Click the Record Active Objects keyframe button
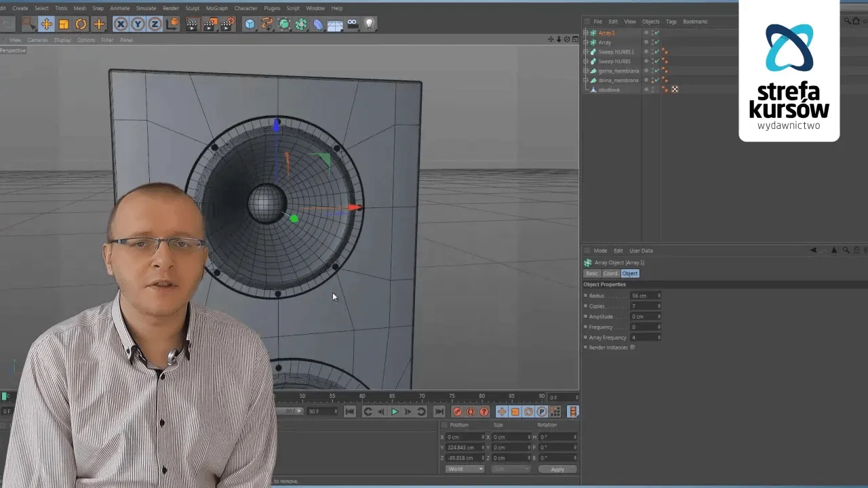 click(x=457, y=411)
